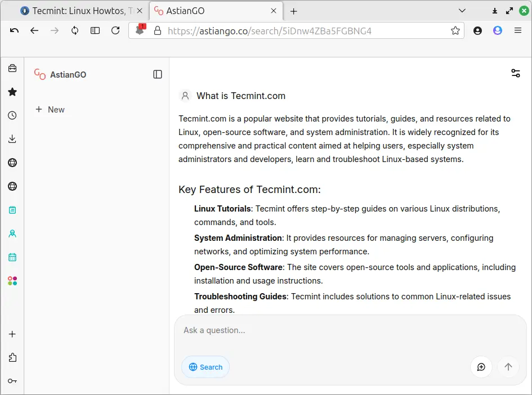Collapse the AstianGO side panel

pos(158,74)
